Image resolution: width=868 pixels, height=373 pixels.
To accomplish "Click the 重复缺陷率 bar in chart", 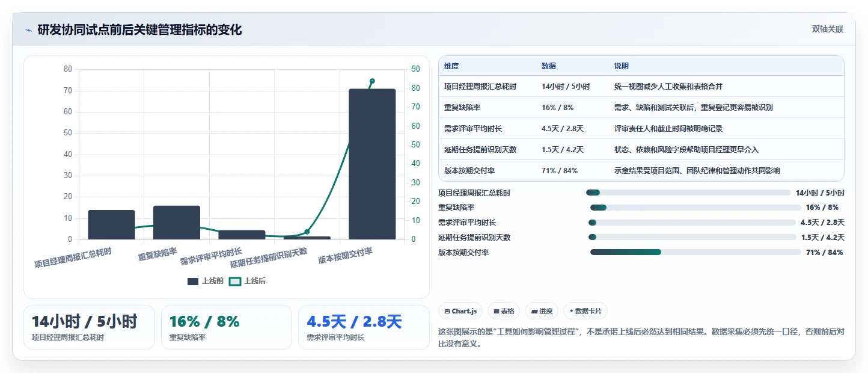I will coord(177,223).
